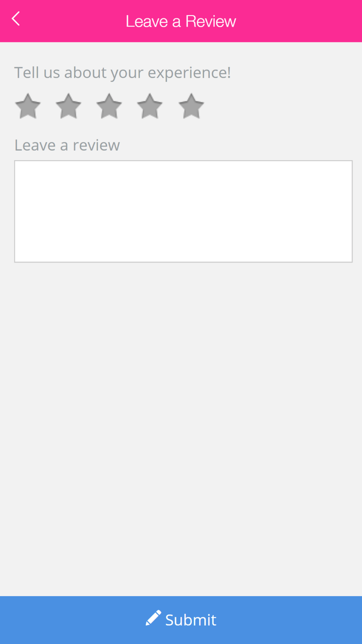Image resolution: width=362 pixels, height=644 pixels.
Task: Give a one-star rating
Action: [28, 106]
